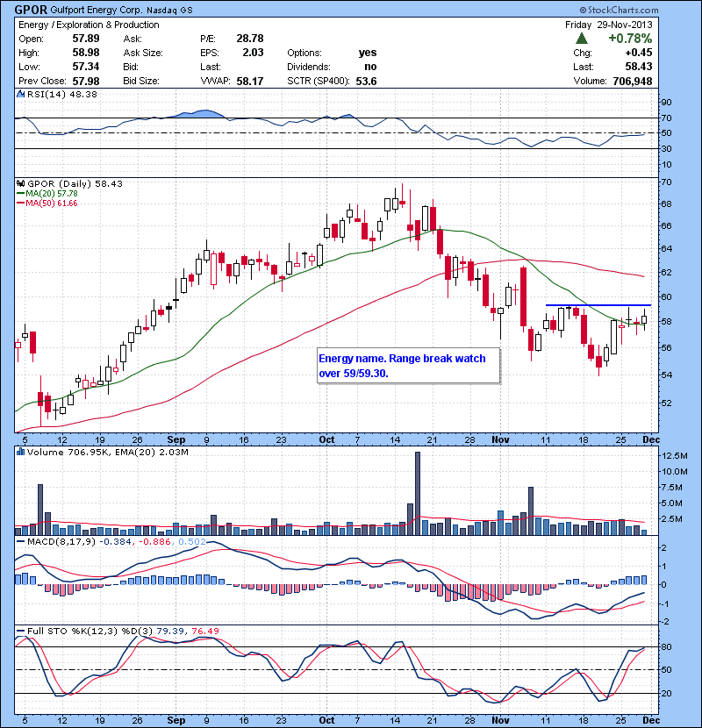This screenshot has width=702, height=728.
Task: Click the SCTR (SP400) value 53.6
Action: pyautogui.click(x=366, y=82)
